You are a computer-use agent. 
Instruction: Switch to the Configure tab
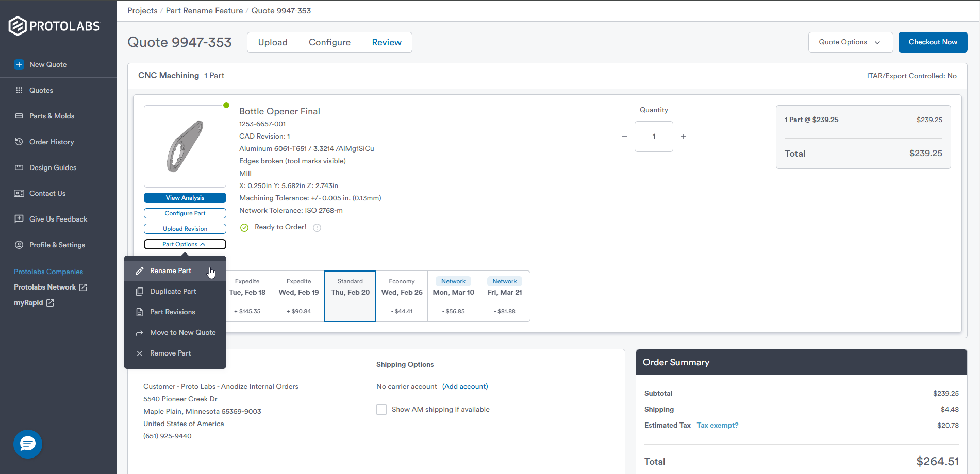329,42
